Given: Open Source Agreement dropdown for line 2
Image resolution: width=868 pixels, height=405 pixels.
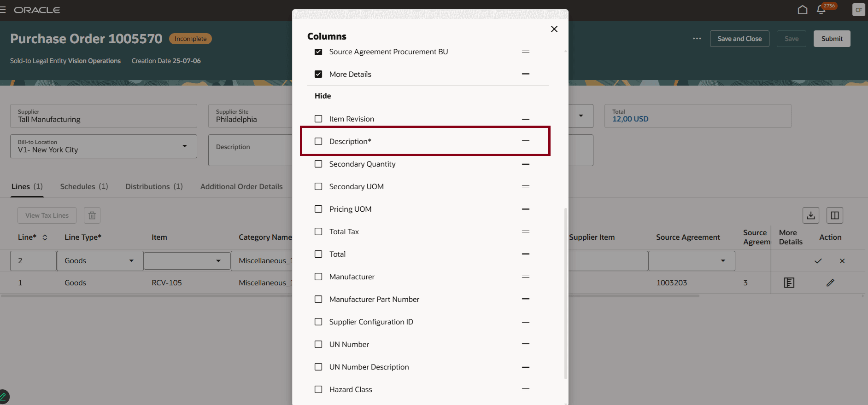Looking at the screenshot, I should pyautogui.click(x=723, y=261).
